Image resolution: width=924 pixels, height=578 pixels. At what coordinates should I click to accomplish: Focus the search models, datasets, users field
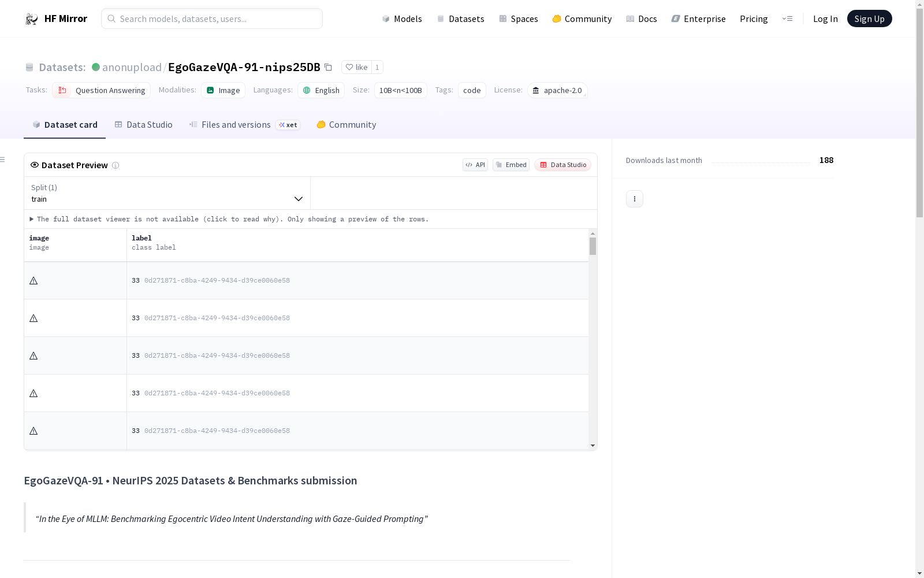212,18
